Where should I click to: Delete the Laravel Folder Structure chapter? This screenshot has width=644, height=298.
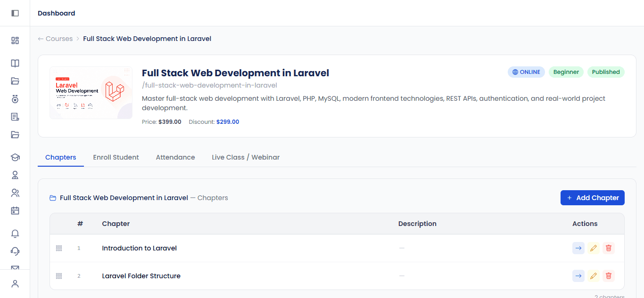pos(609,276)
